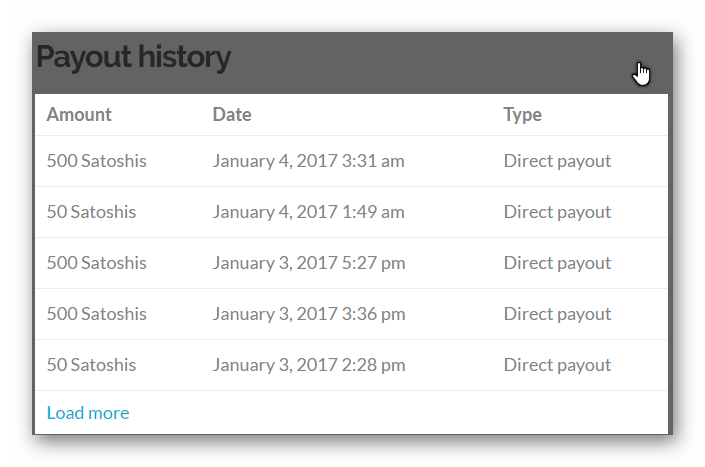This screenshot has width=705, height=467.
Task: Click Direct payout in the 1:49 am row
Action: click(x=557, y=212)
